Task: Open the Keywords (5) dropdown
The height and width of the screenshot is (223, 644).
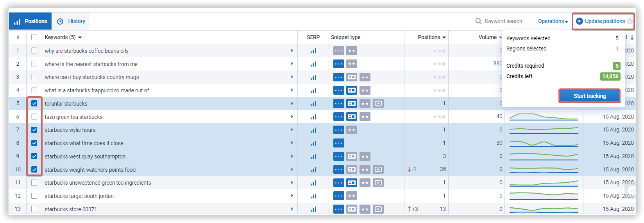Action: tap(80, 38)
